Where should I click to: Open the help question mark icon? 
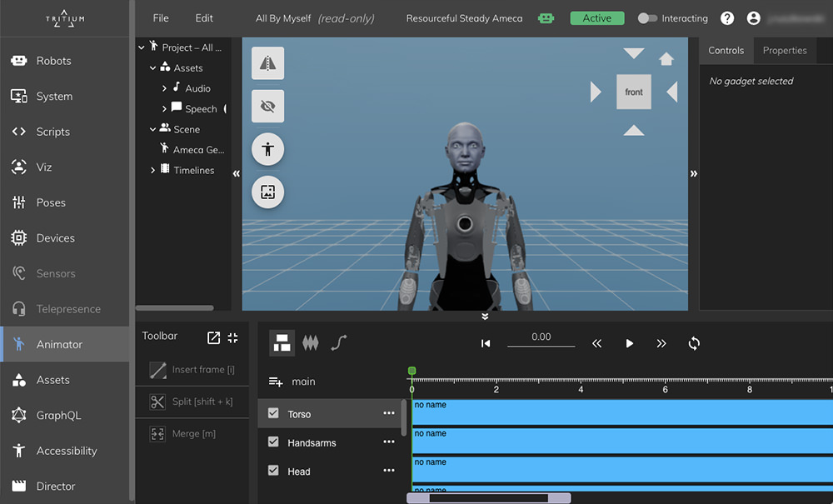pyautogui.click(x=727, y=18)
